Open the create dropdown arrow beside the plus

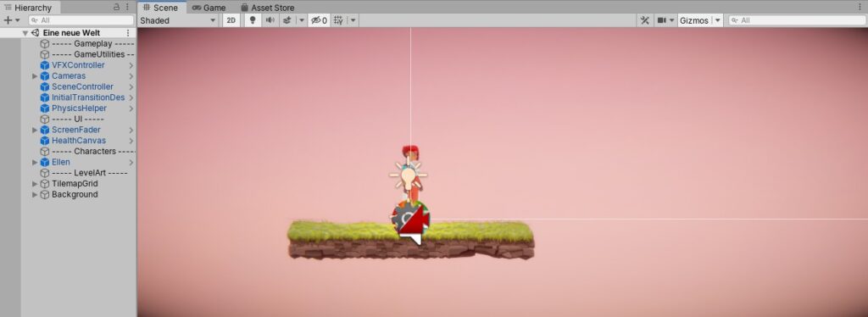(x=18, y=19)
